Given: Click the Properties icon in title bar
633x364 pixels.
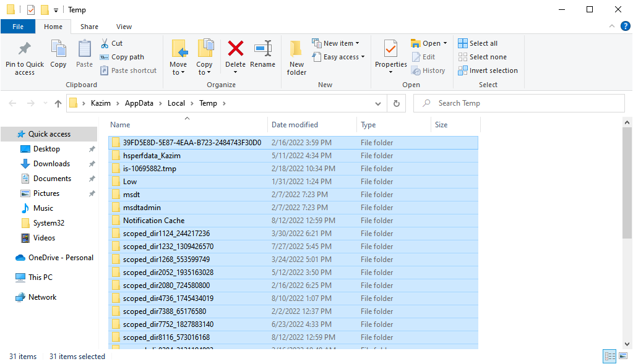Looking at the screenshot, I should (x=31, y=10).
